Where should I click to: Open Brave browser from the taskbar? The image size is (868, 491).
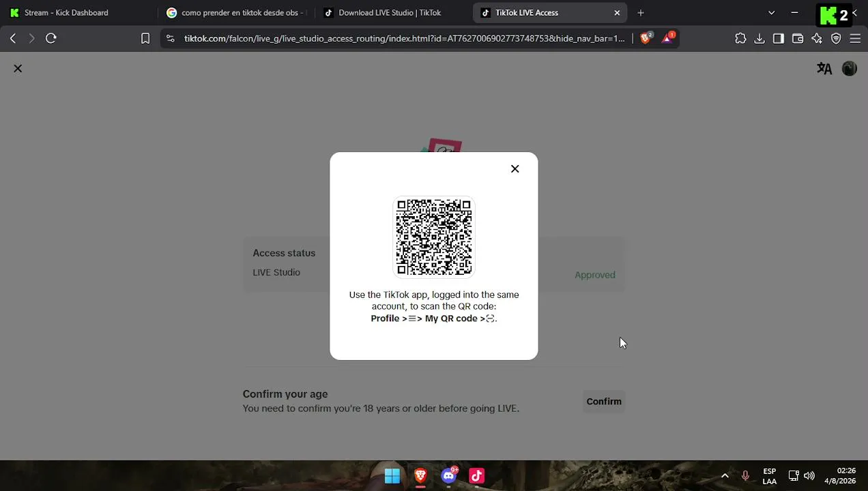coord(420,476)
